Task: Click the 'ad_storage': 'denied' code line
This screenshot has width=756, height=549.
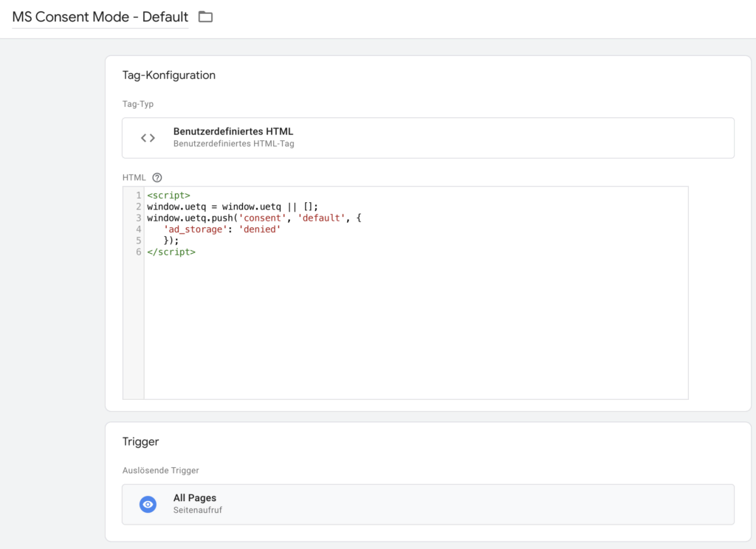Action: tap(222, 229)
